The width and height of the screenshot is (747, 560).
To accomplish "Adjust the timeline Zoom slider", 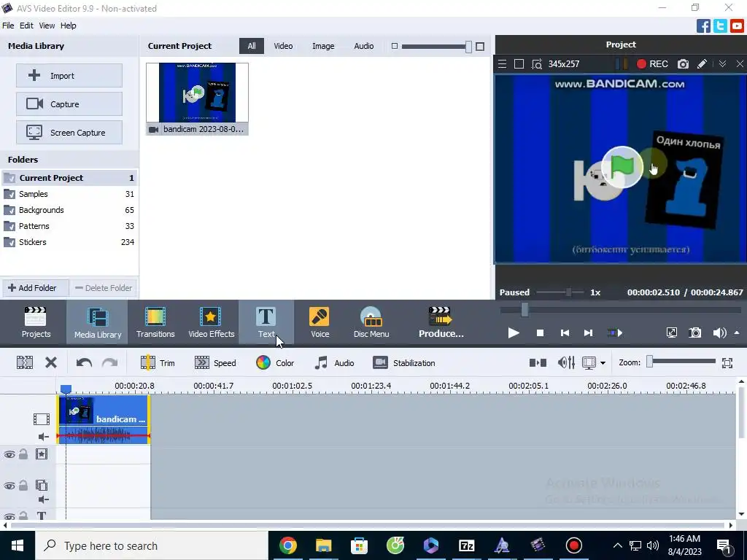I will [x=649, y=362].
